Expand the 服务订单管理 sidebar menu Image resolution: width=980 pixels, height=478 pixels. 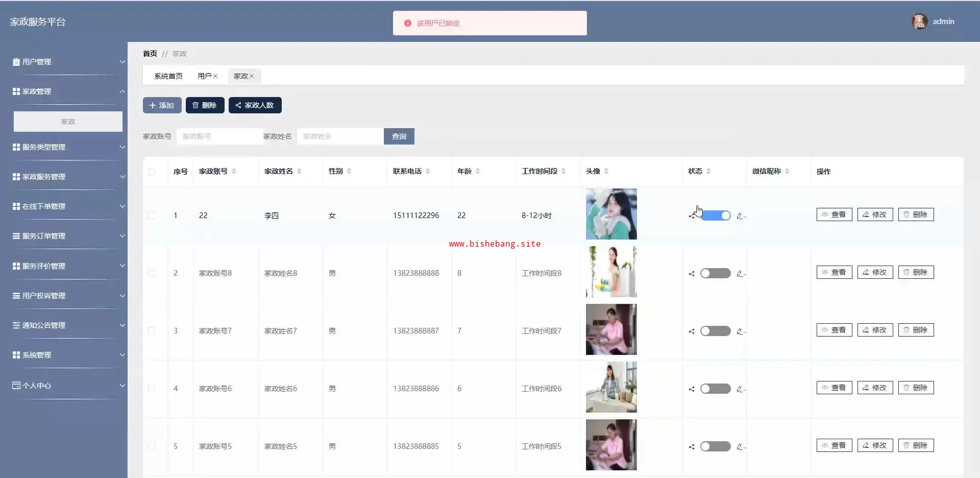click(68, 236)
